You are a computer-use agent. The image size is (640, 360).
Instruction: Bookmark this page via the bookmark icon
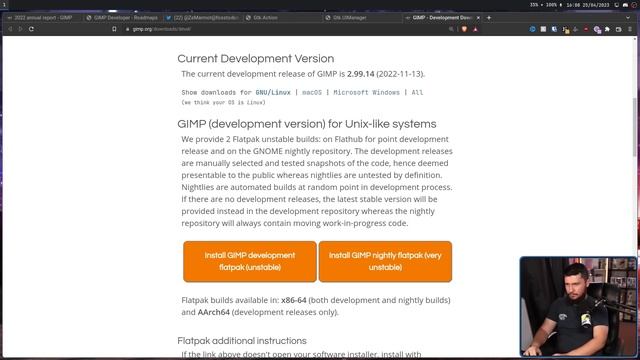[114, 29]
